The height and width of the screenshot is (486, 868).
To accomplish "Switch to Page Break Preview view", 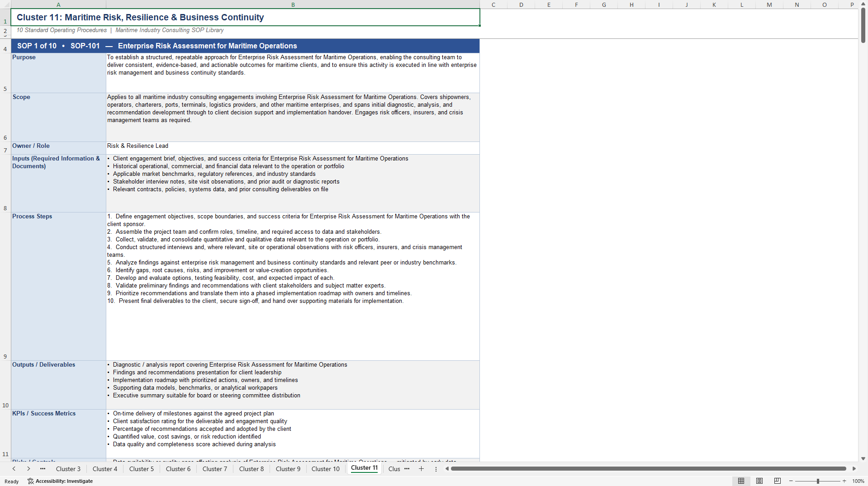I will [778, 481].
